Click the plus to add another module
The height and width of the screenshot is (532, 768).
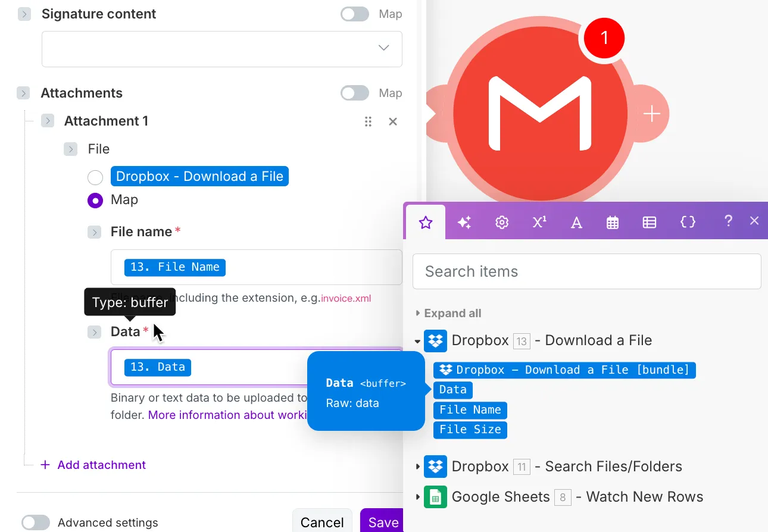tap(652, 114)
